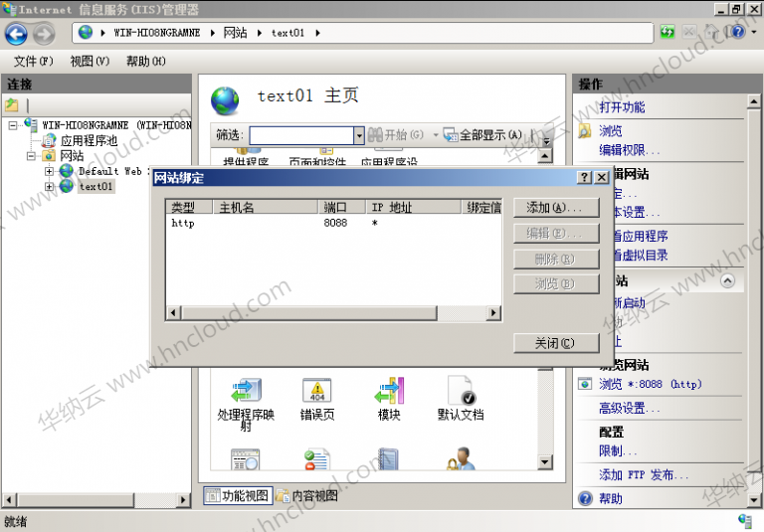
Task: Open the 帮助(H) menu
Action: [145, 61]
